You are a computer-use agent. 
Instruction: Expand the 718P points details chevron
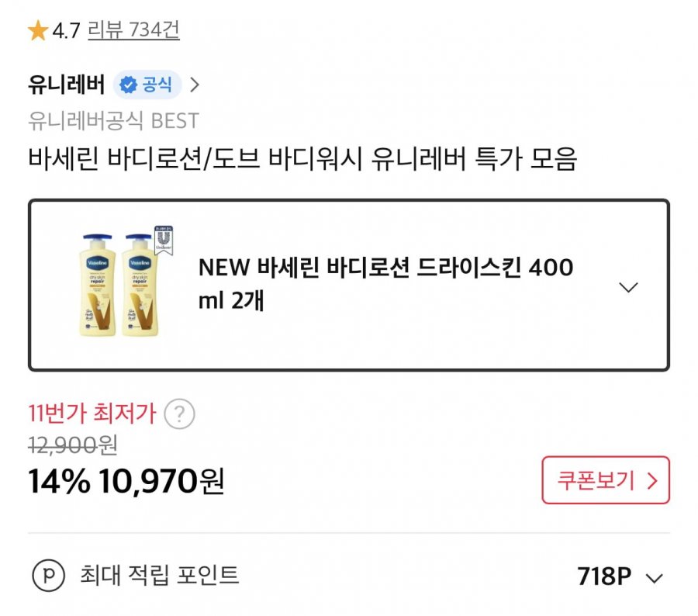(x=655, y=578)
